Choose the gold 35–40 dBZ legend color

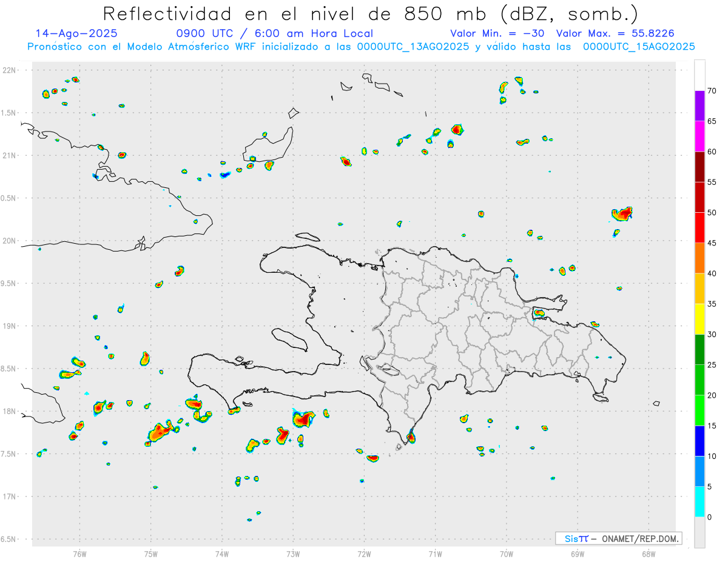[x=699, y=289]
